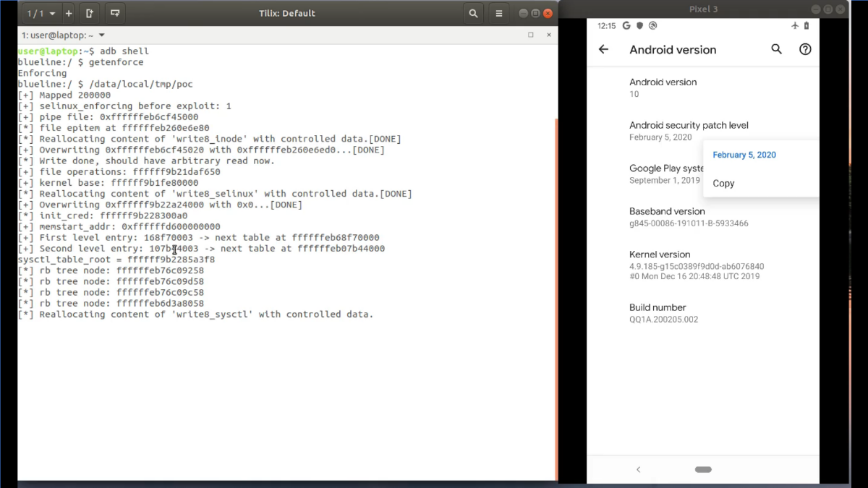Click the '12:15' clock in phone status bar

coord(606,25)
